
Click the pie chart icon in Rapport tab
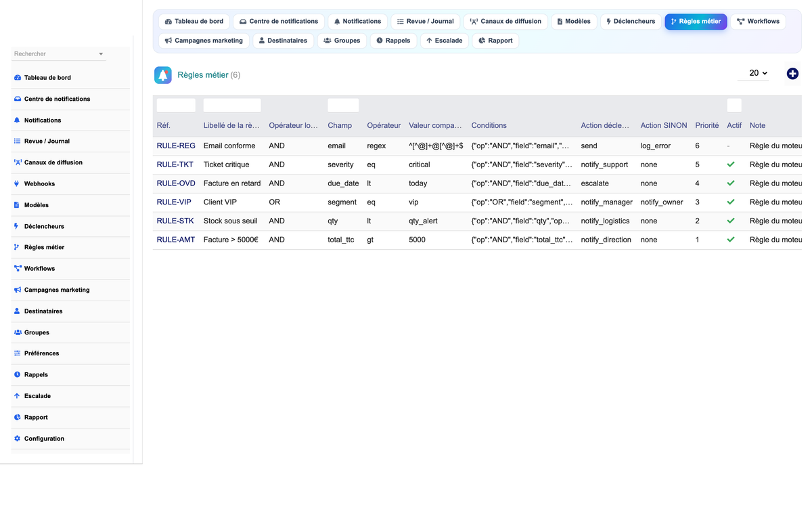point(482,41)
